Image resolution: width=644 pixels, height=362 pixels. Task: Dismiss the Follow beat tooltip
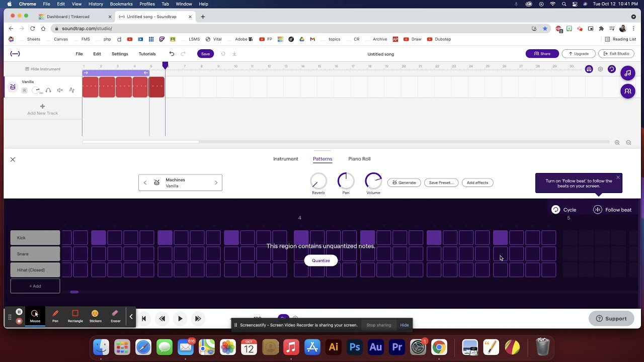tap(618, 177)
